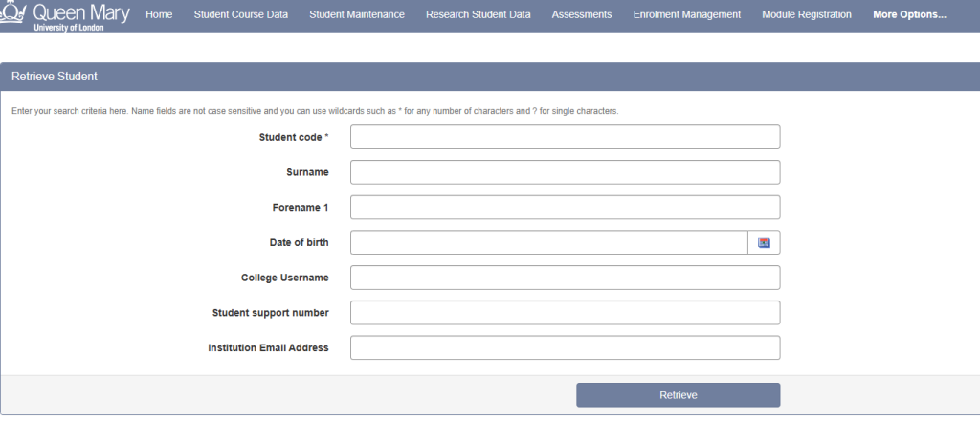Screen dimensions: 980x423
Task: Click into the Surname text box
Action: 565,172
